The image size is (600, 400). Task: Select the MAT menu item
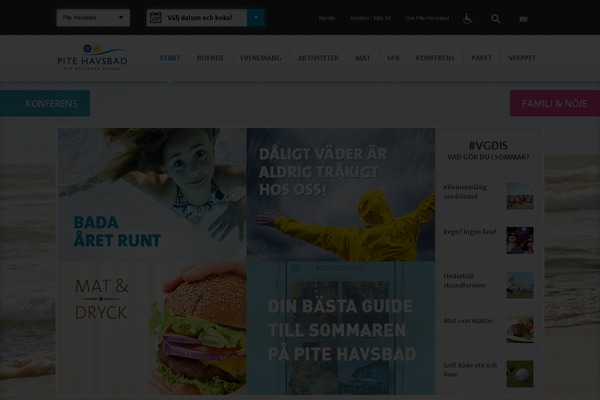(362, 58)
